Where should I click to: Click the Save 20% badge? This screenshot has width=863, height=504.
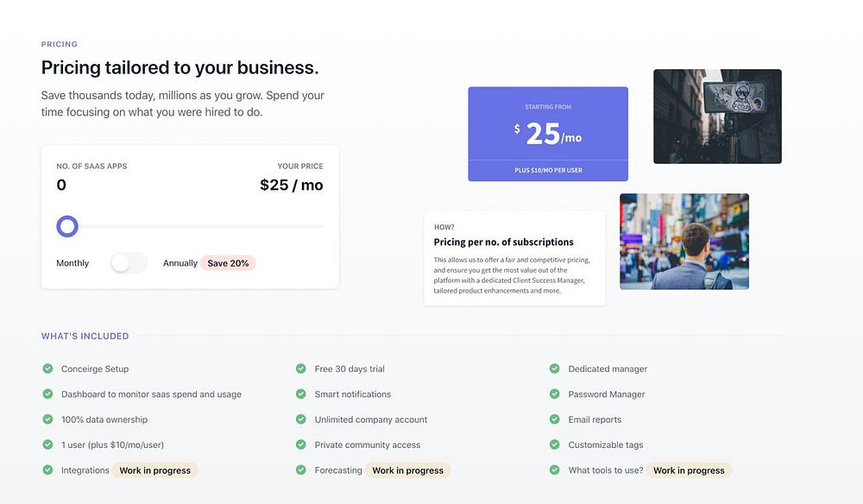pos(228,263)
